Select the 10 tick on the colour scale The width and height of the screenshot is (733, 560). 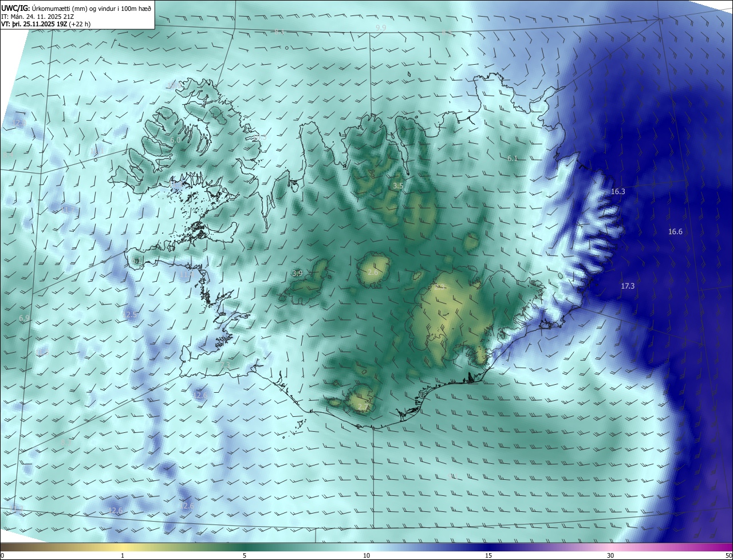tap(366, 556)
